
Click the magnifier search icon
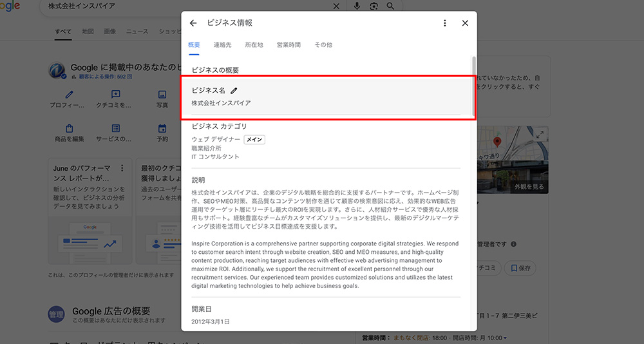click(390, 6)
